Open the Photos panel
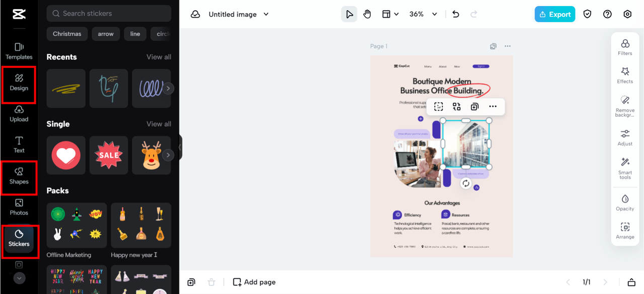This screenshot has height=294, width=644. point(19,207)
